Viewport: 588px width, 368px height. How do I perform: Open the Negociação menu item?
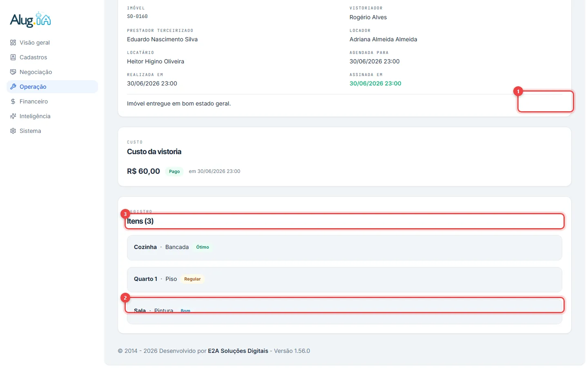52,72
